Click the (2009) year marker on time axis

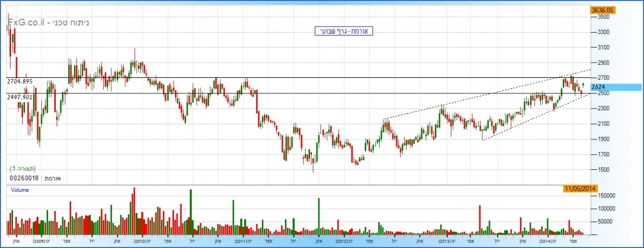pos(40,241)
